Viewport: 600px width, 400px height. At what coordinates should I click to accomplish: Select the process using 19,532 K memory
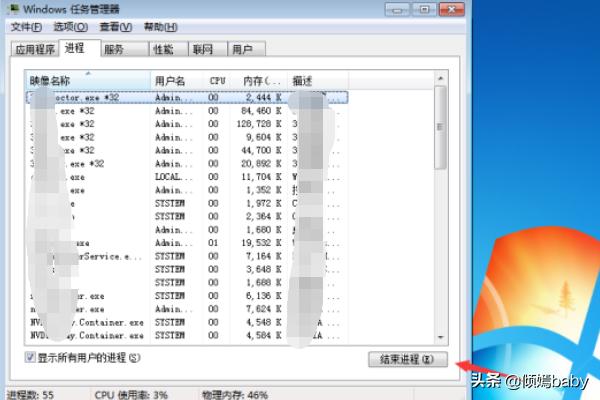pos(187,243)
